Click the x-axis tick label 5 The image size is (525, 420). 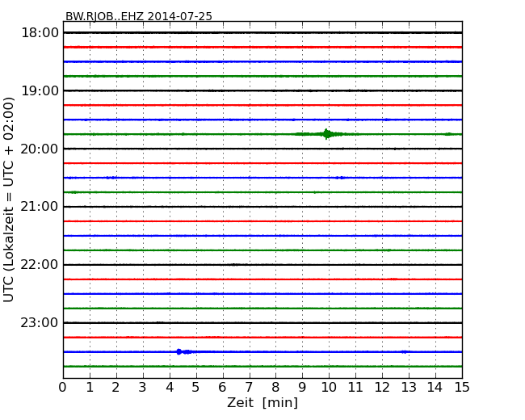pos(195,388)
